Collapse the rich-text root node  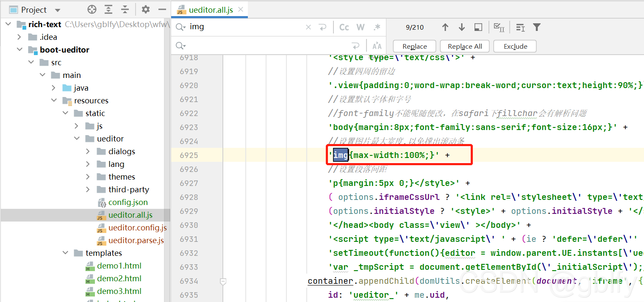(8, 24)
